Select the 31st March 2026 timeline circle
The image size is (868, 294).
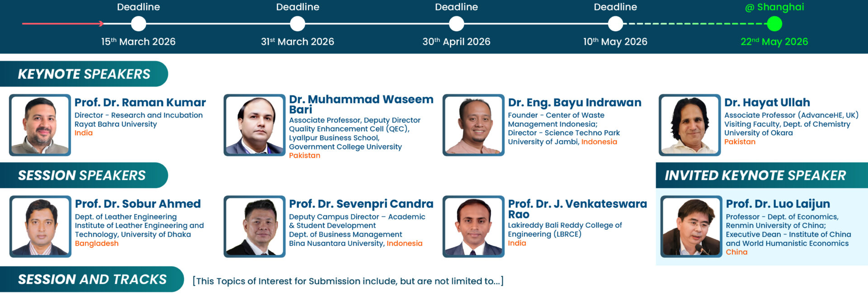[297, 24]
